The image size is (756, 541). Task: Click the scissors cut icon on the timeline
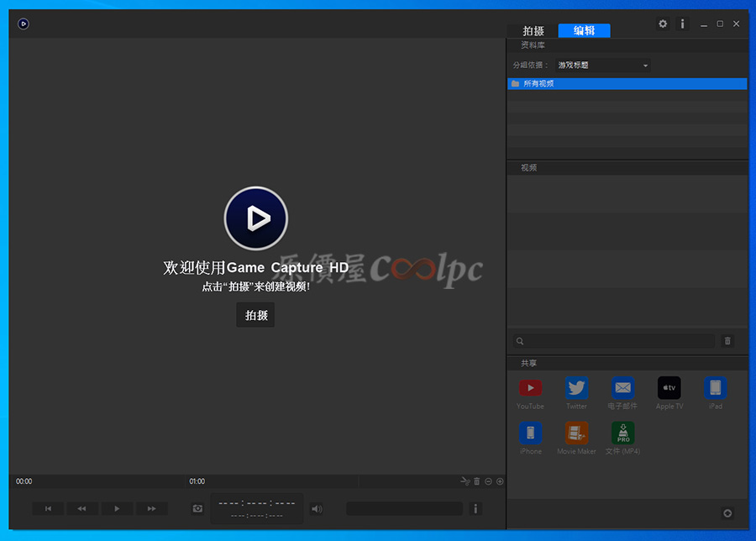pyautogui.click(x=465, y=481)
